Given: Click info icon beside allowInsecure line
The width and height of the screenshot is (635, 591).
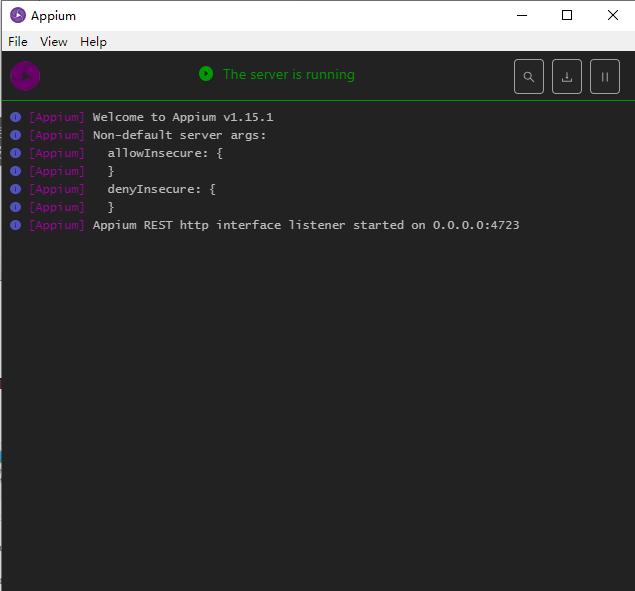Looking at the screenshot, I should click(x=15, y=153).
